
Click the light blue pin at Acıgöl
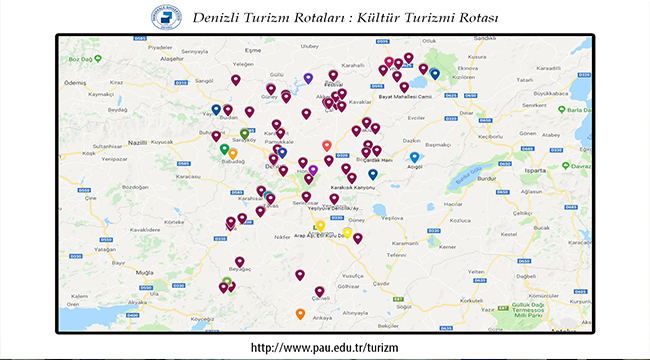(x=415, y=158)
